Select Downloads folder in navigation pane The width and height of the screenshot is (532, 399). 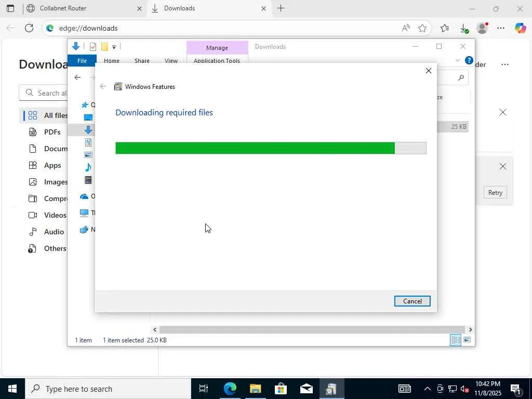click(88, 129)
